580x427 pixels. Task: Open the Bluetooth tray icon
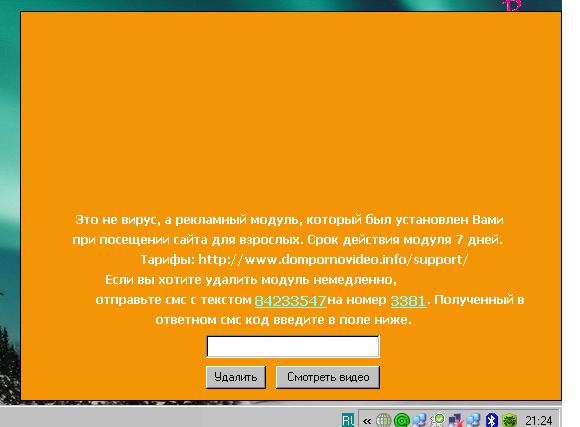(x=491, y=420)
